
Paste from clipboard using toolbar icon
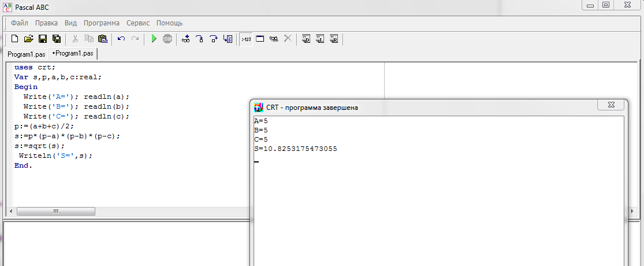click(103, 39)
